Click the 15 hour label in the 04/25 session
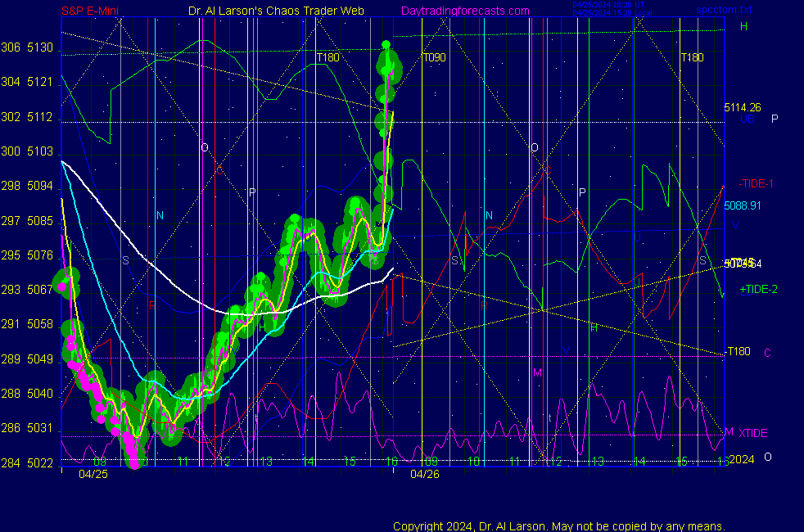Screen dimensions: 804x532 pyautogui.click(x=350, y=462)
